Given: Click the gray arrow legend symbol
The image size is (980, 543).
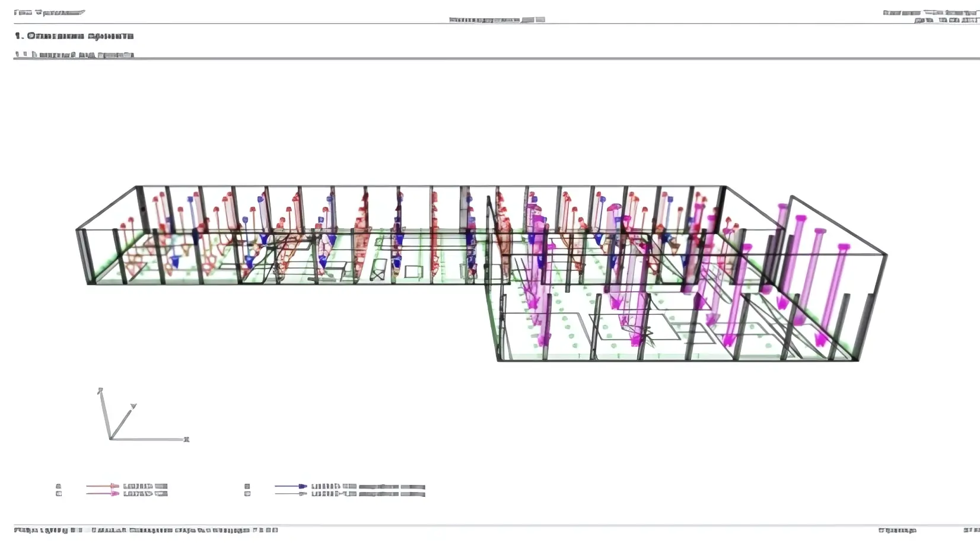Looking at the screenshot, I should [x=291, y=493].
